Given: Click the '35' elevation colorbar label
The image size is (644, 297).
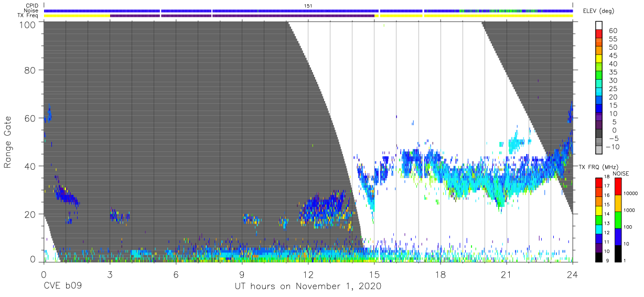Looking at the screenshot, I should tap(613, 72).
